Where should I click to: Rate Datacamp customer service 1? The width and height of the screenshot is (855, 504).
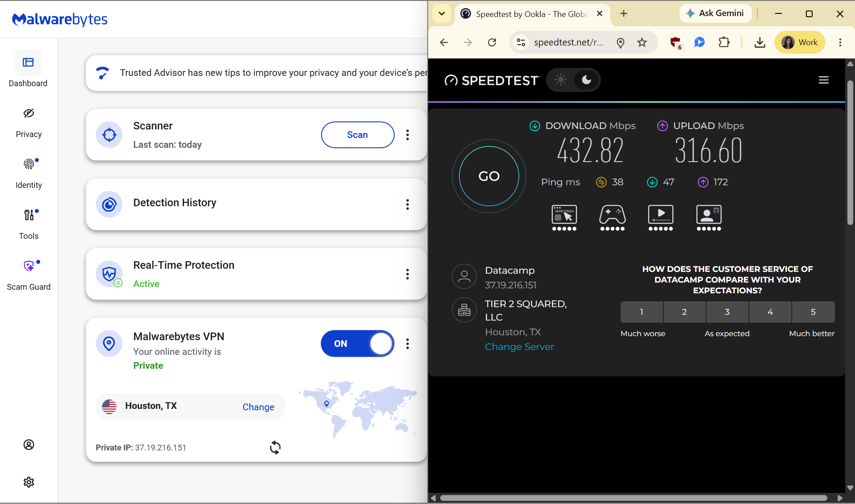tap(642, 312)
